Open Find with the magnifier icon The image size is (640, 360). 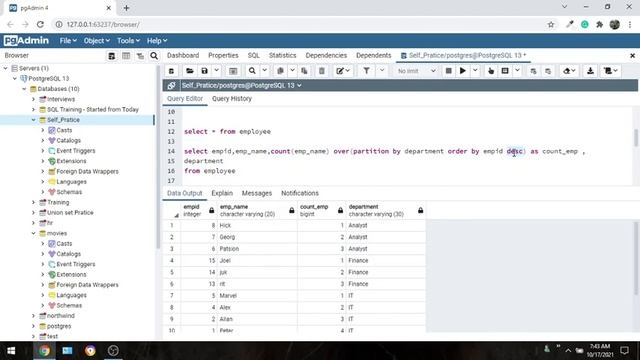tap(252, 71)
